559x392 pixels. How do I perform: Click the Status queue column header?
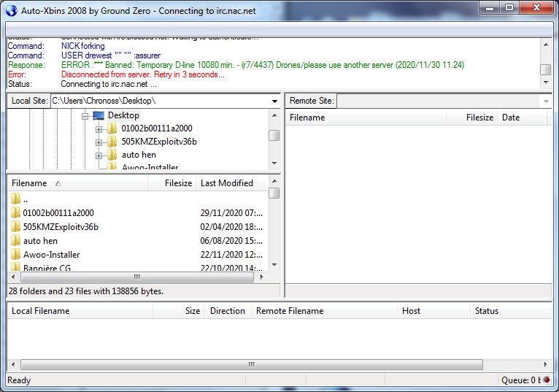[x=511, y=311]
